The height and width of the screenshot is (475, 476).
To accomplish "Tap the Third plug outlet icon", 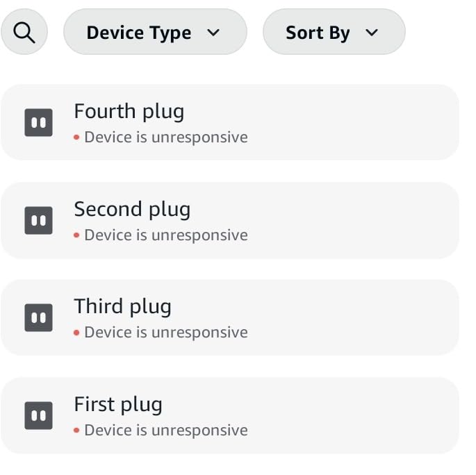I will pyautogui.click(x=39, y=318).
